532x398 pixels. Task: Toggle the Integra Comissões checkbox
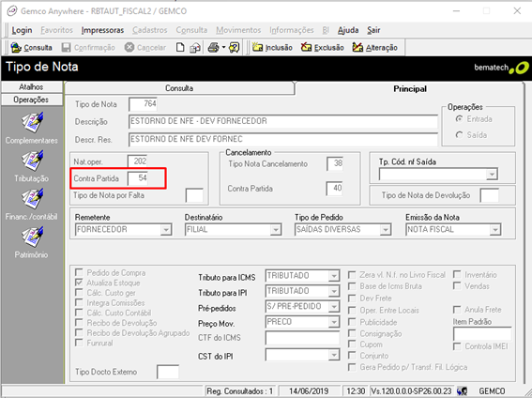(79, 302)
